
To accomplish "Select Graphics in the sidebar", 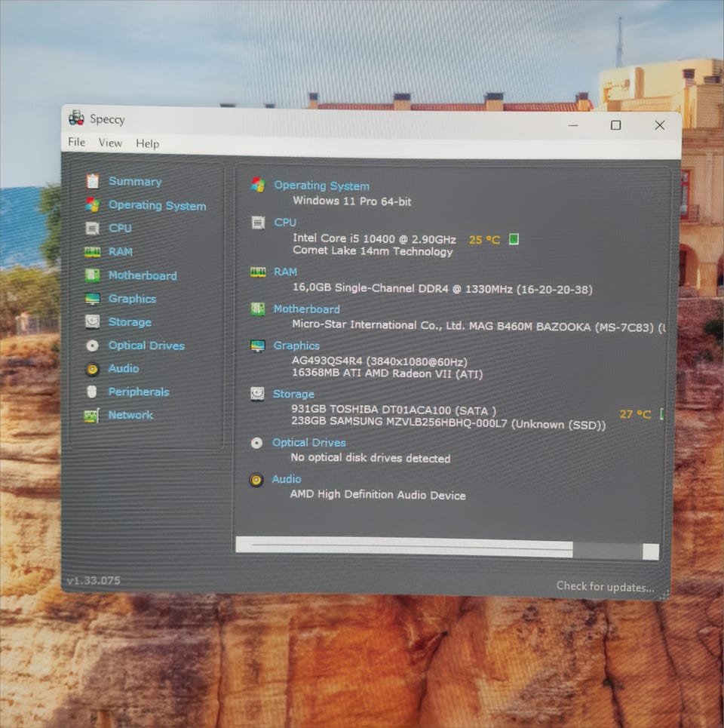I will tap(132, 299).
